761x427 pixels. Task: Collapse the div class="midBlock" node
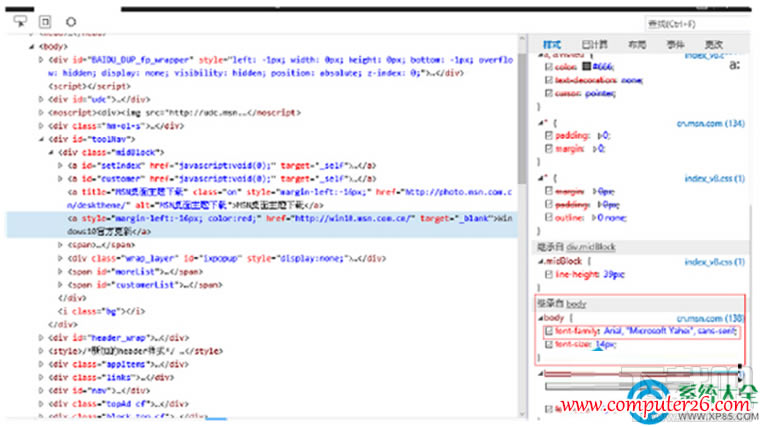50,152
